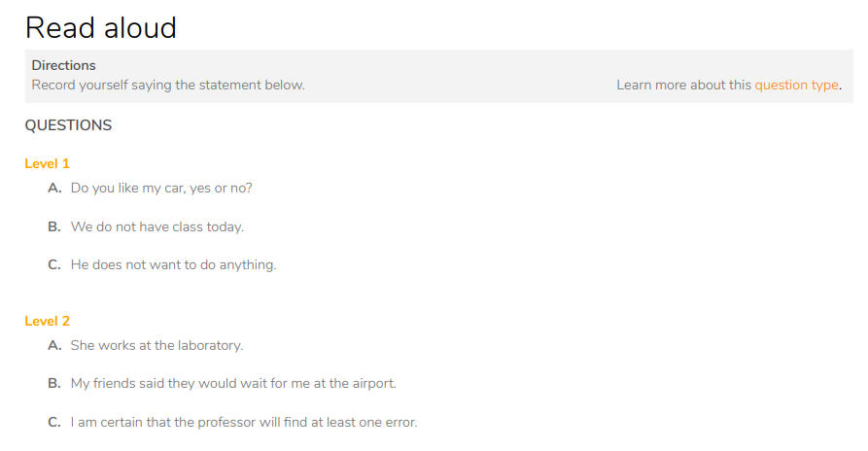Select the "Level 1" heading

pos(47,164)
